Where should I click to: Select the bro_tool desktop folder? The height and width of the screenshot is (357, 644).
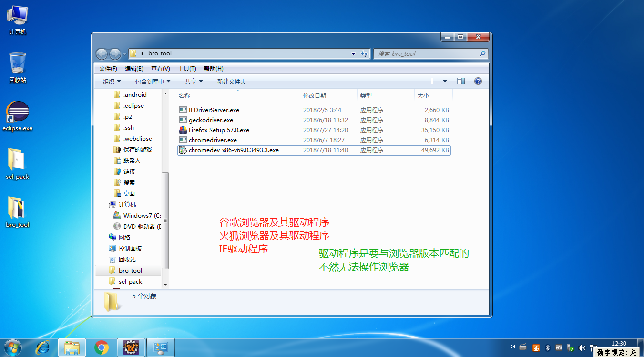click(x=18, y=212)
